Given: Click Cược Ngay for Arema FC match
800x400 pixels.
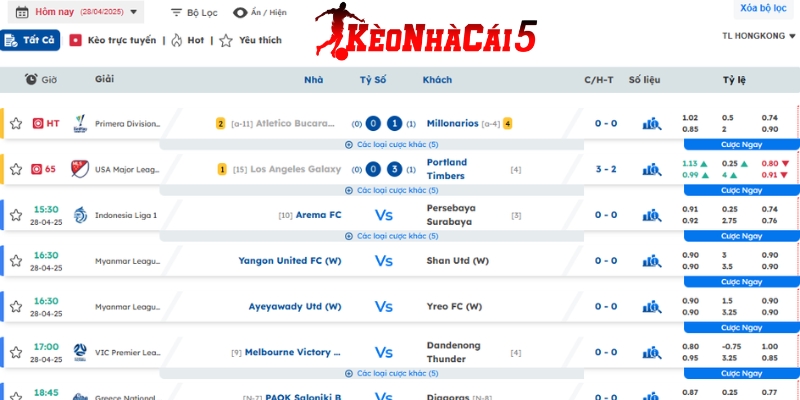Looking at the screenshot, I should tap(741, 236).
